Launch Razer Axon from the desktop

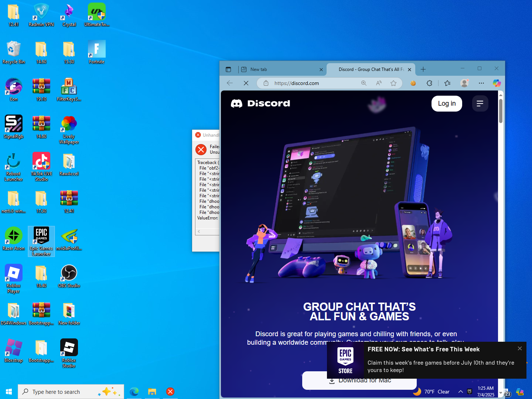click(x=14, y=239)
